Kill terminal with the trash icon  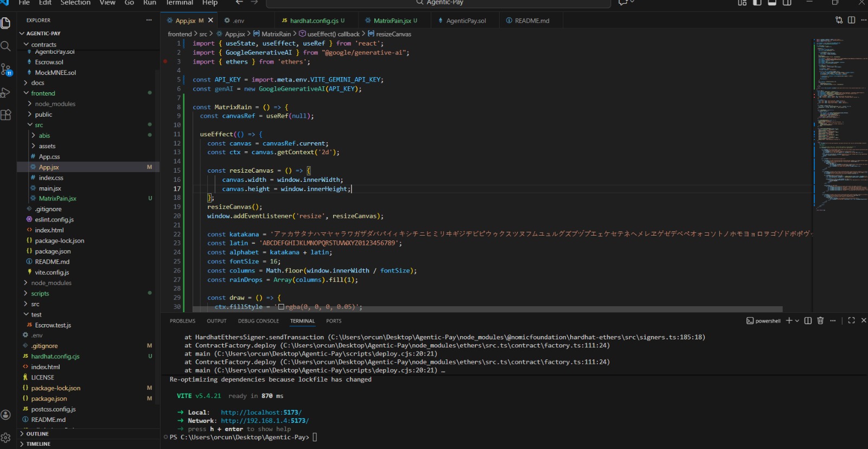[x=820, y=321]
